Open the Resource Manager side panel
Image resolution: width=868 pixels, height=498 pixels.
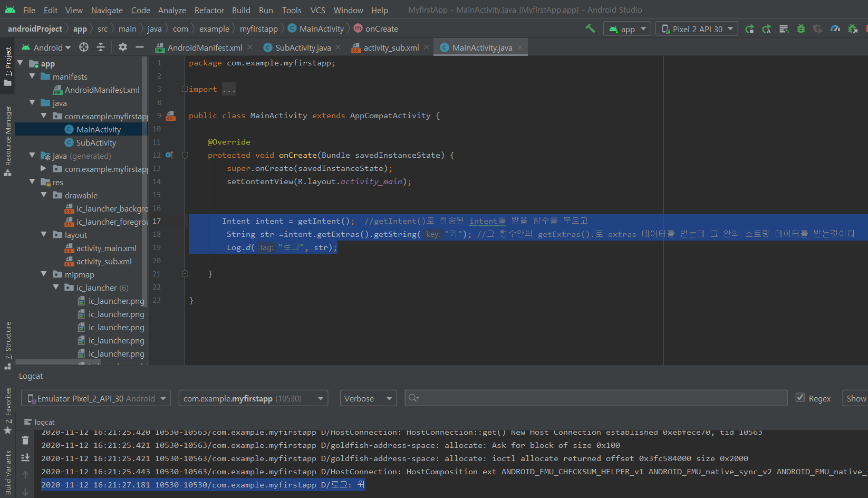(x=8, y=140)
